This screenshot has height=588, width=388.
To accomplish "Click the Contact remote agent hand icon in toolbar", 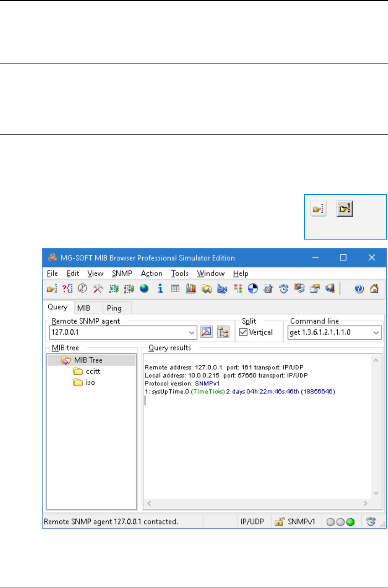I will click(52, 289).
